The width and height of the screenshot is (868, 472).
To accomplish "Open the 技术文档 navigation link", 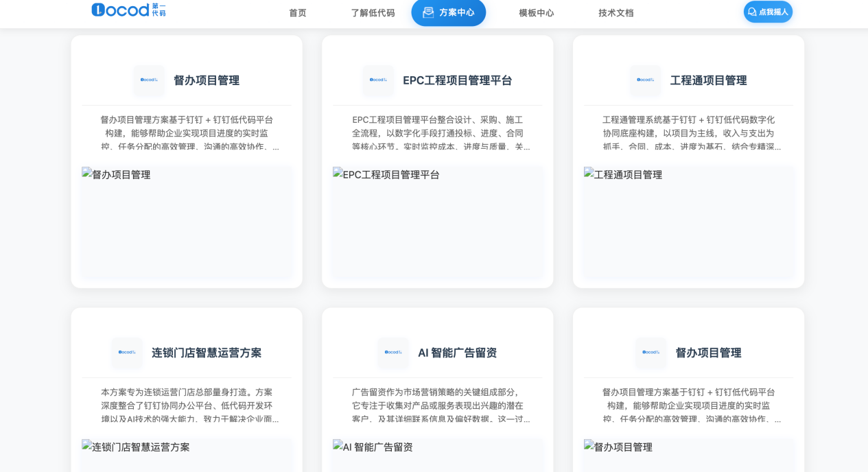I will tap(615, 12).
